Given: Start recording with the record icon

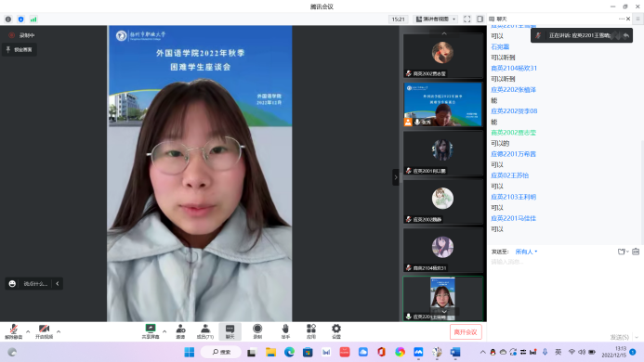Looking at the screenshot, I should [257, 331].
